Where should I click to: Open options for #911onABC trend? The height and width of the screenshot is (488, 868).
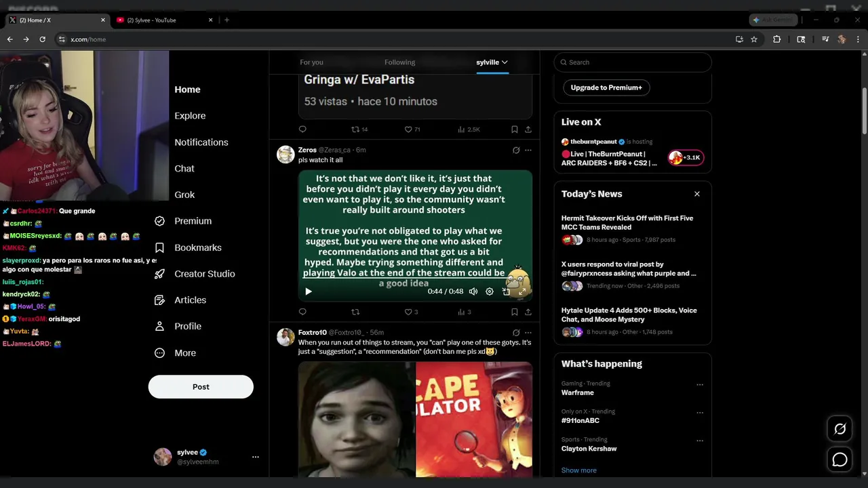tap(700, 413)
